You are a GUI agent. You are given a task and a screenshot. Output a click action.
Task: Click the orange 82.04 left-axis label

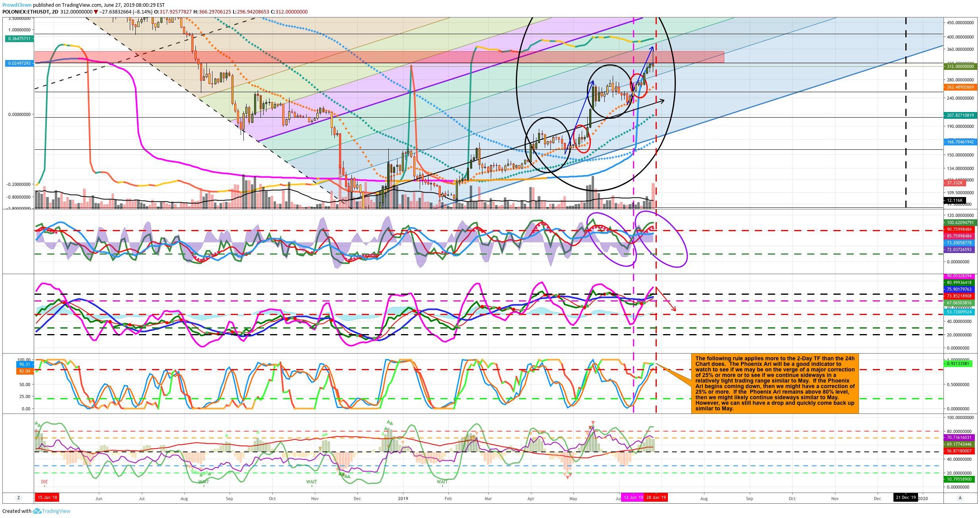[x=25, y=371]
